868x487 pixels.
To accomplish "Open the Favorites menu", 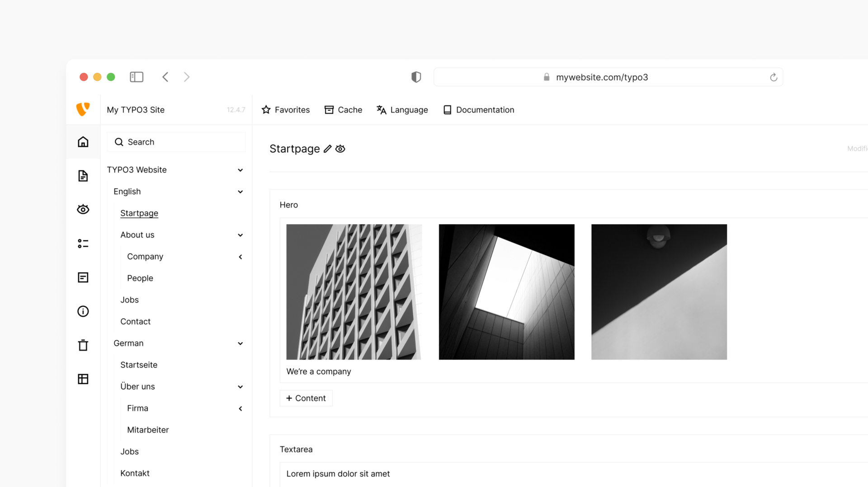I will [x=286, y=110].
